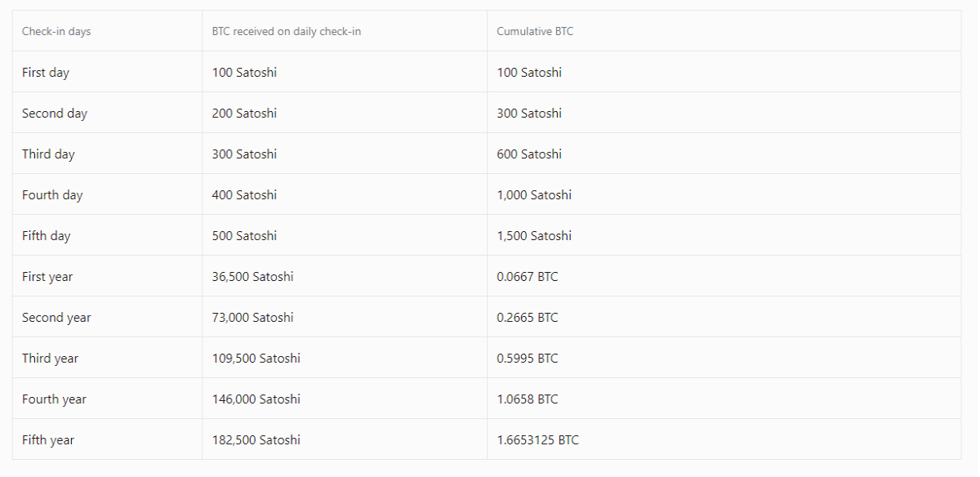Select the 'BTC received on daily check-in' header
This screenshot has width=980, height=477.
pos(287,31)
